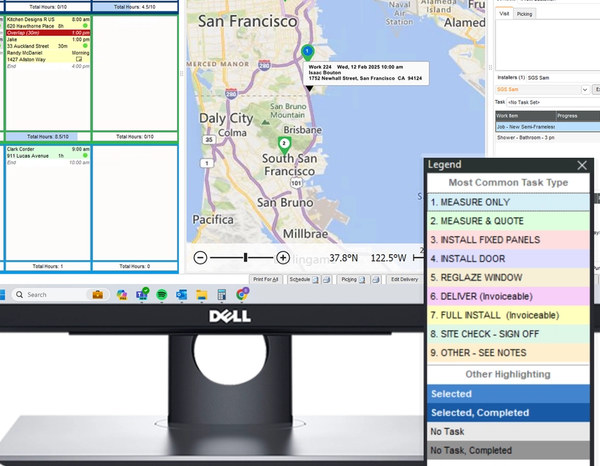Click the green status dot on Kitchen Designs R US
Image resolution: width=600 pixels, height=466 pixels.
85,26
